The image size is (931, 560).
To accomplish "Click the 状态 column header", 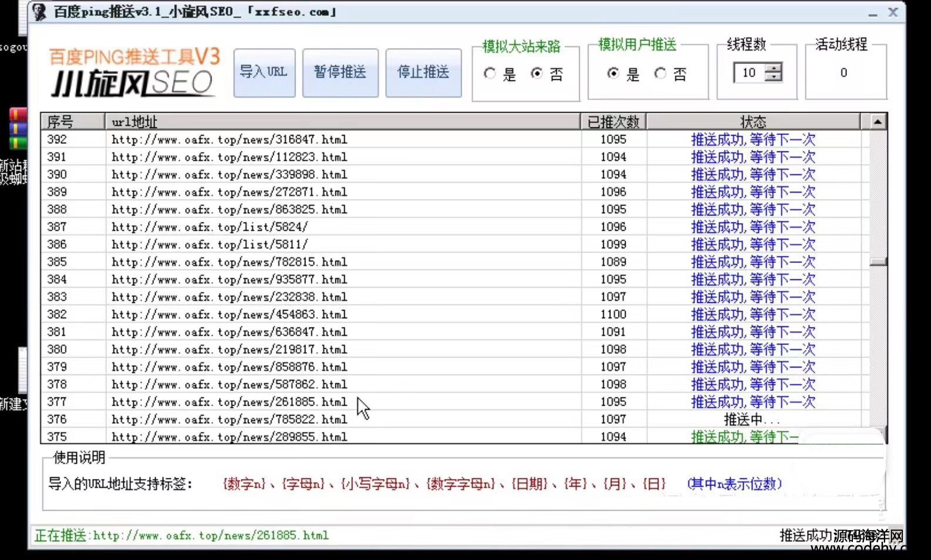I will pyautogui.click(x=754, y=122).
